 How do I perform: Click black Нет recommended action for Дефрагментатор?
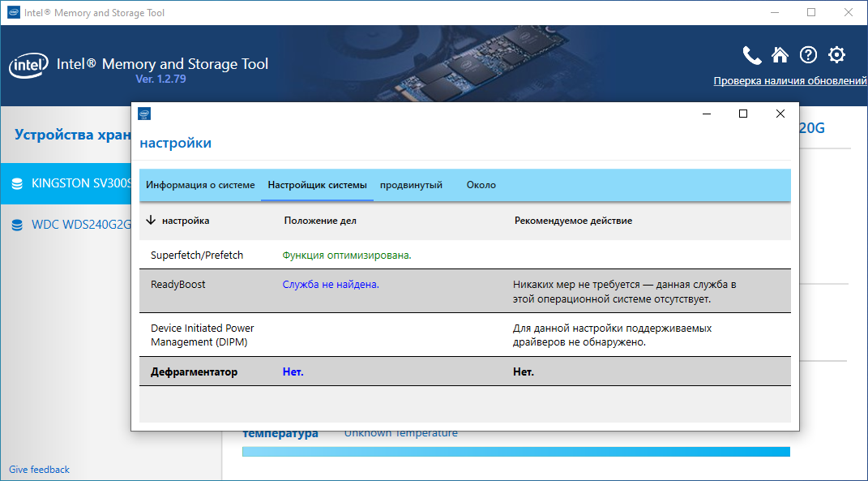coord(523,371)
